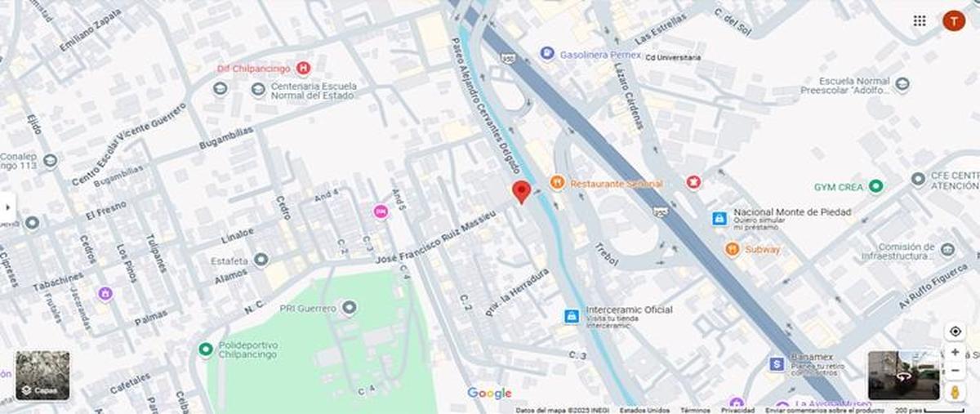The width and height of the screenshot is (980, 414).
Task: Open the account avatar with letter T
Action: pyautogui.click(x=954, y=20)
